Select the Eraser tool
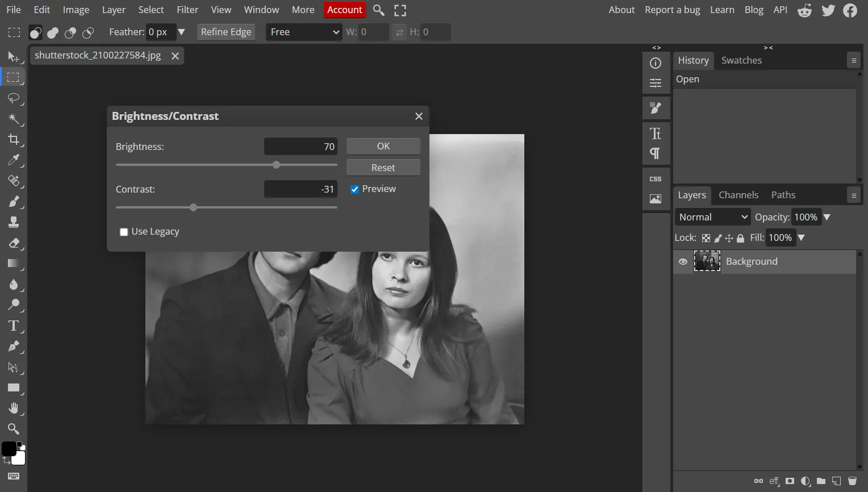This screenshot has height=492, width=868. pyautogui.click(x=14, y=243)
